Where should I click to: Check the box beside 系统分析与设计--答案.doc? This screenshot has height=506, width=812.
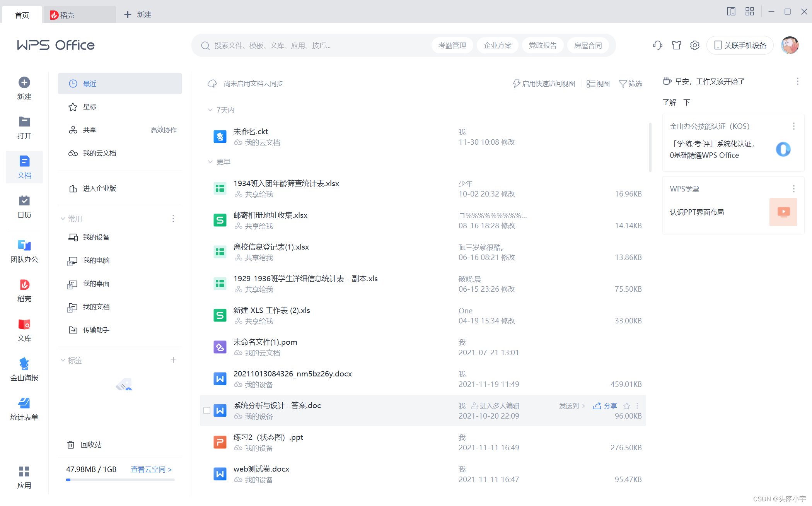click(207, 410)
